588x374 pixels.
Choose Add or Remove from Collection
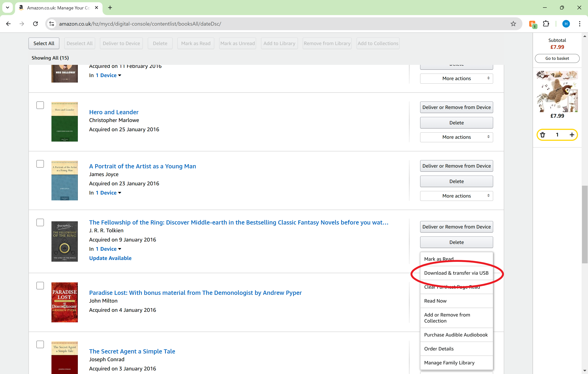(x=456, y=318)
